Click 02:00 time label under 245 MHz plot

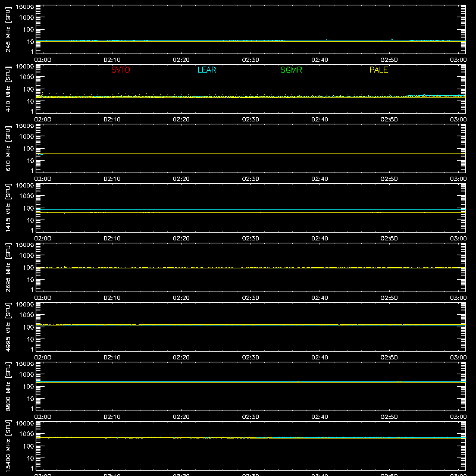[x=43, y=60]
